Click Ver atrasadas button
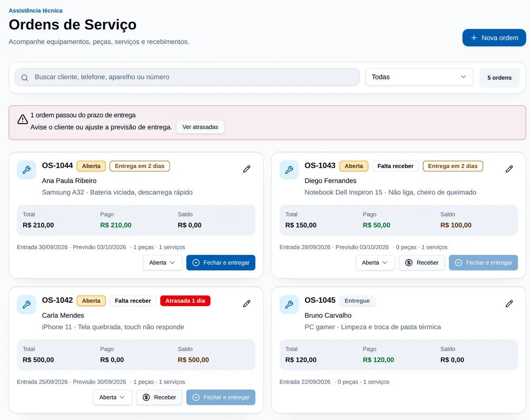This screenshot has height=420, width=531. click(x=200, y=127)
